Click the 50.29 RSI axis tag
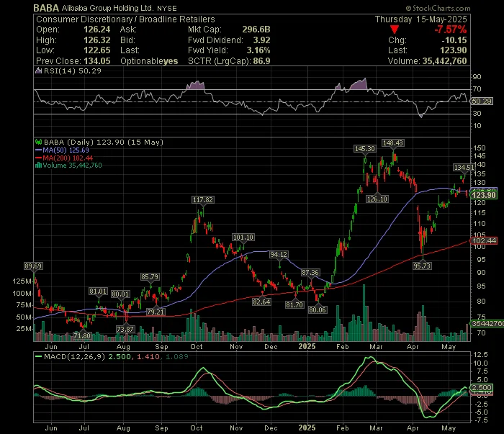 (481, 101)
